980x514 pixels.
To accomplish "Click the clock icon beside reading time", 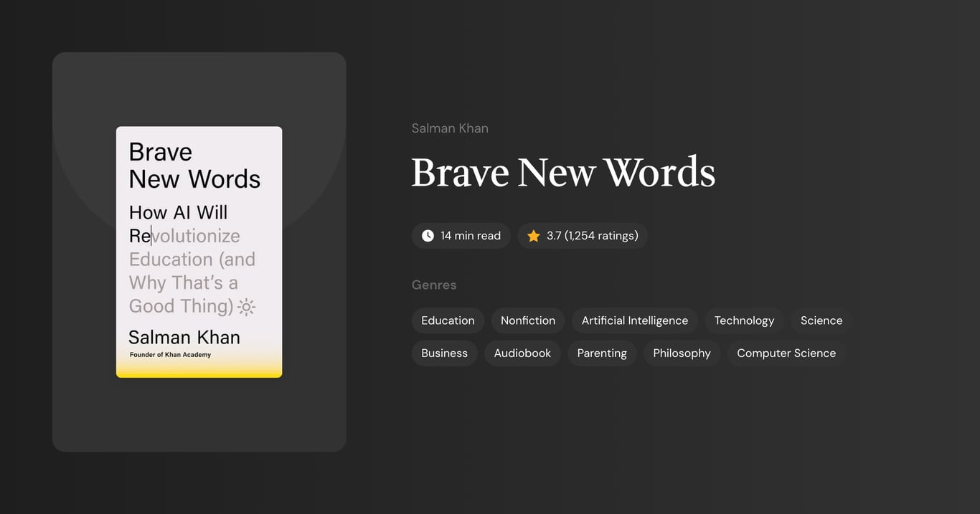I will coord(427,235).
